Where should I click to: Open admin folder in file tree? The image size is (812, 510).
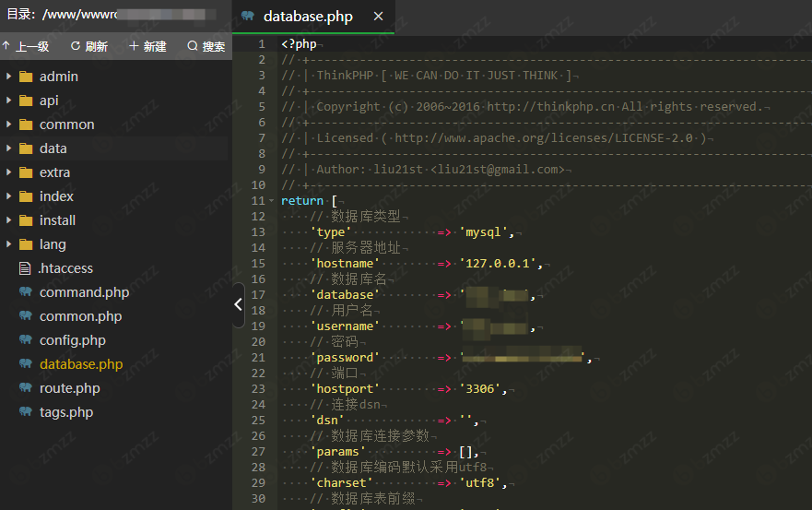(x=59, y=77)
